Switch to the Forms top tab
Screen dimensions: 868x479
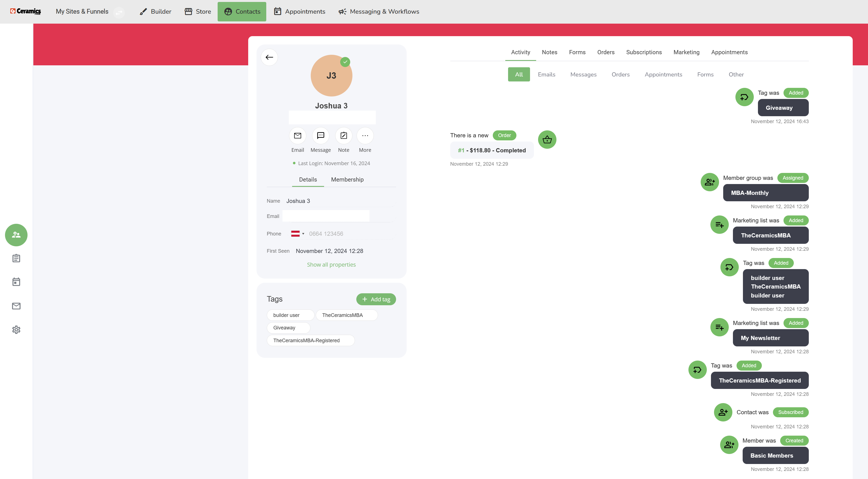[x=577, y=52]
